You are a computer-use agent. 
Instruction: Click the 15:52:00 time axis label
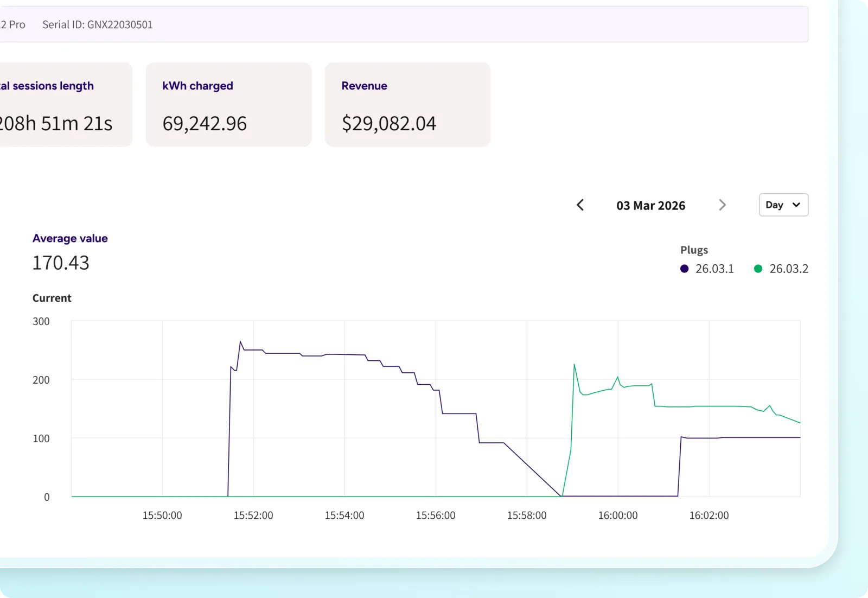(253, 516)
